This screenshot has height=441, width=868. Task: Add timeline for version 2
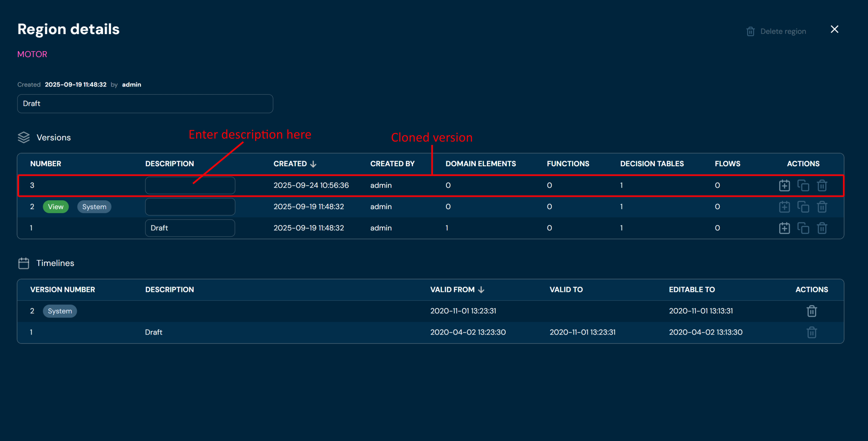[784, 207]
